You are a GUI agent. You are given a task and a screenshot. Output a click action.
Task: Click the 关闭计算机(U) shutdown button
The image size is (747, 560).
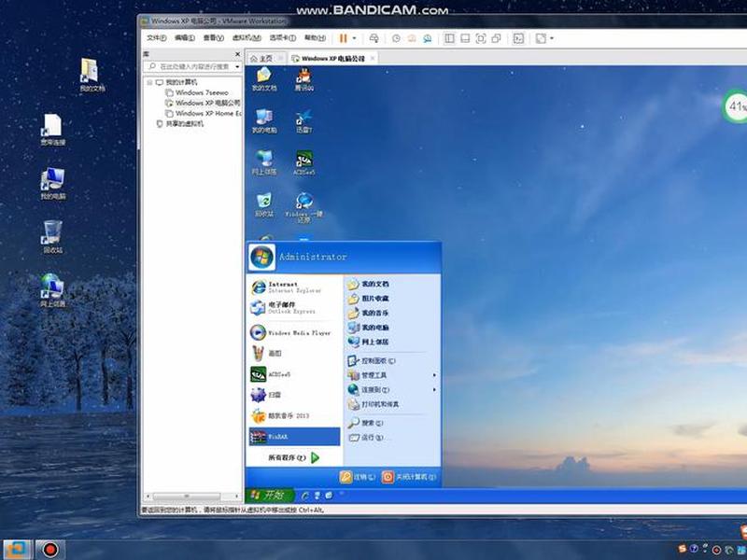(409, 477)
